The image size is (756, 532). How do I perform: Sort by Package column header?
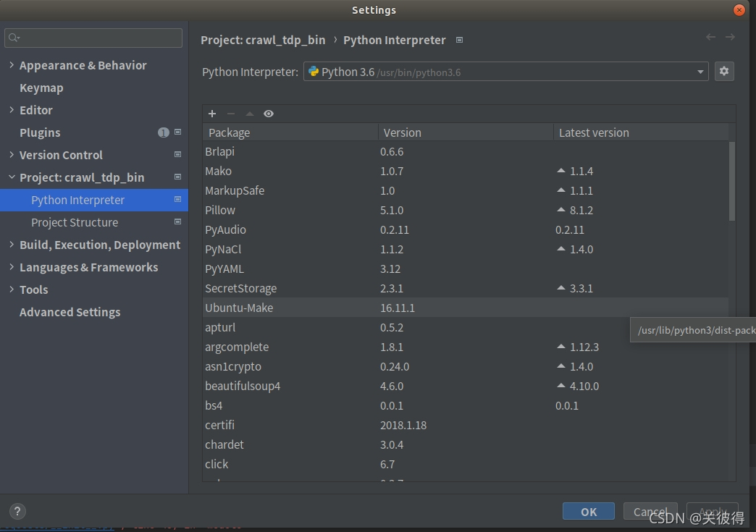tap(290, 132)
